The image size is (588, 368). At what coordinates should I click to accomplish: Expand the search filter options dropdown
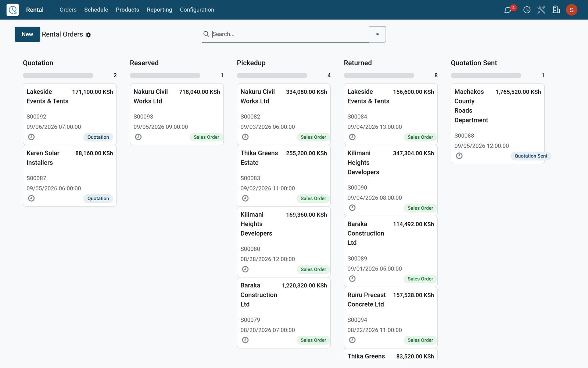377,34
